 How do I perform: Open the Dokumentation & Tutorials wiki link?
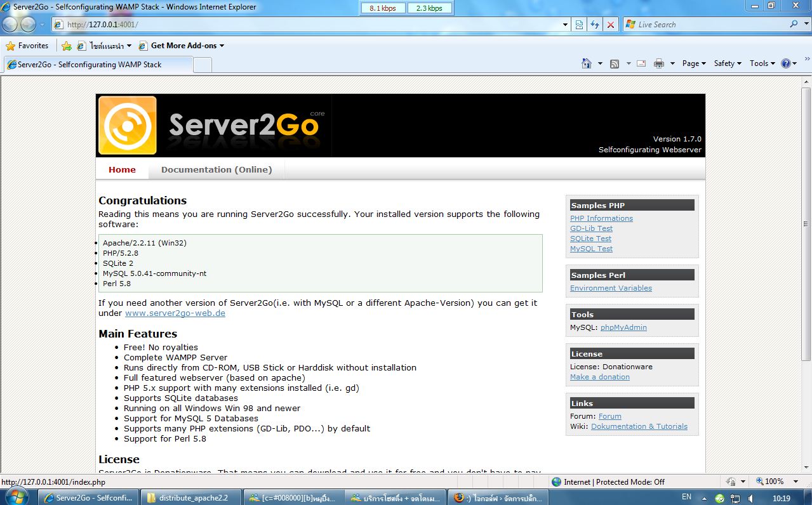639,426
